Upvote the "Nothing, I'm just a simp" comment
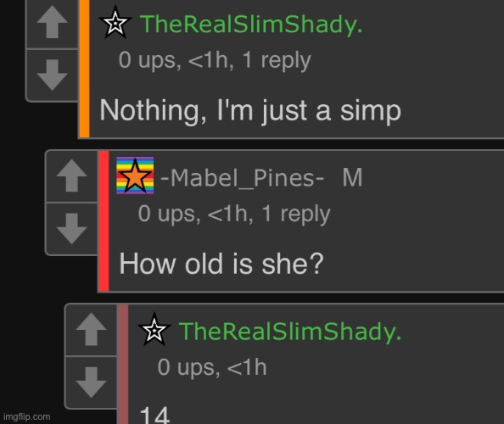504x424 pixels. pos(52,23)
